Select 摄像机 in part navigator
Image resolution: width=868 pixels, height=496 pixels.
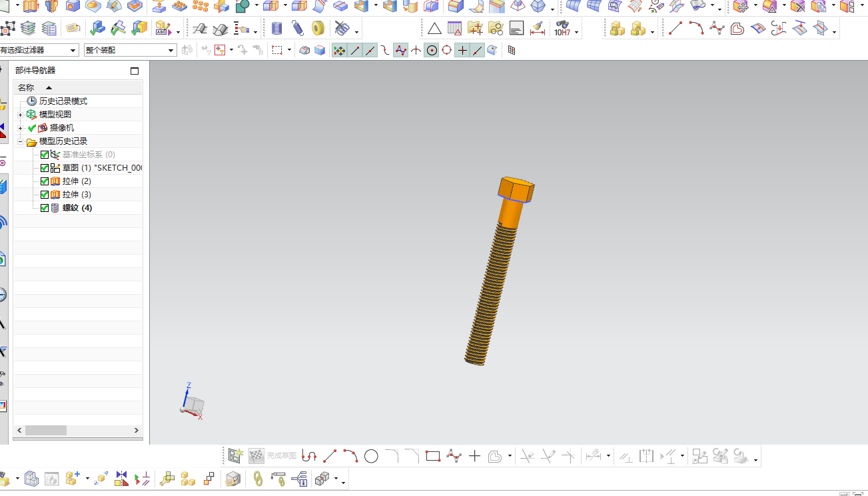coord(62,128)
